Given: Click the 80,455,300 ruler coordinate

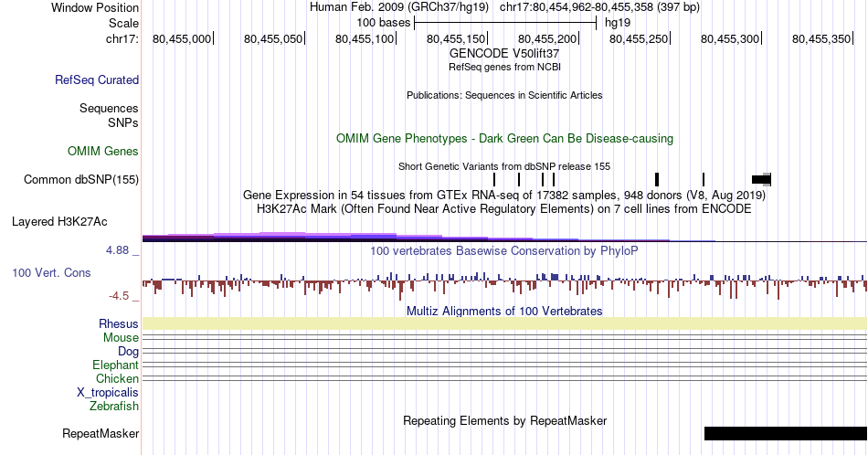Looking at the screenshot, I should [730, 38].
